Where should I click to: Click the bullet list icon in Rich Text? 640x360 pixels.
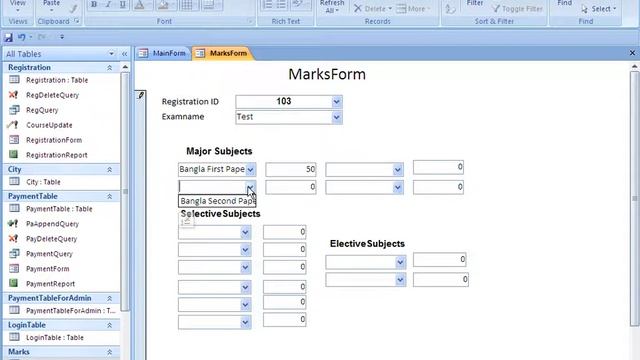tap(282, 5)
